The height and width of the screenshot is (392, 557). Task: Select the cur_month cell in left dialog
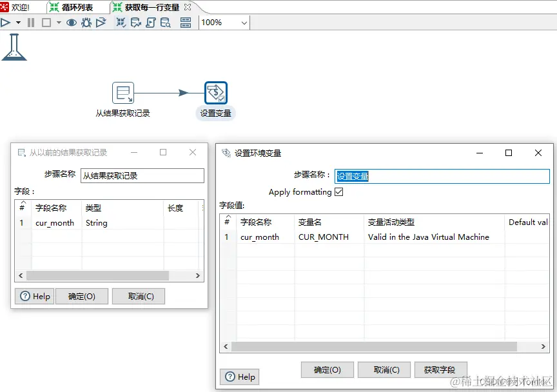pos(55,223)
